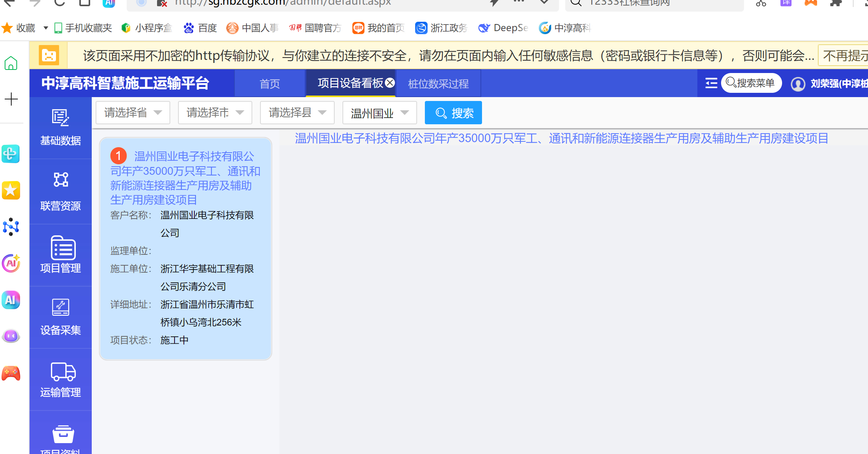Click the browser sidebar home icon

(x=11, y=63)
